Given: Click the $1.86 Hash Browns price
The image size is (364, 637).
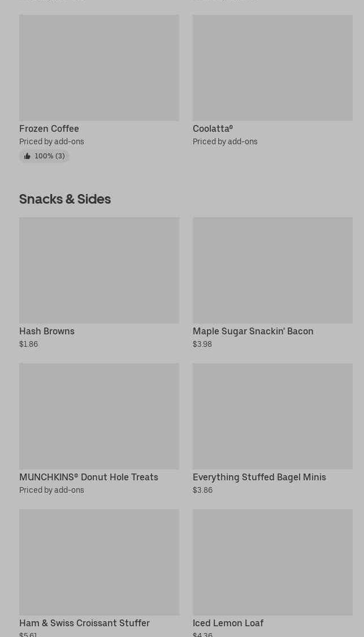Looking at the screenshot, I should click(29, 344).
